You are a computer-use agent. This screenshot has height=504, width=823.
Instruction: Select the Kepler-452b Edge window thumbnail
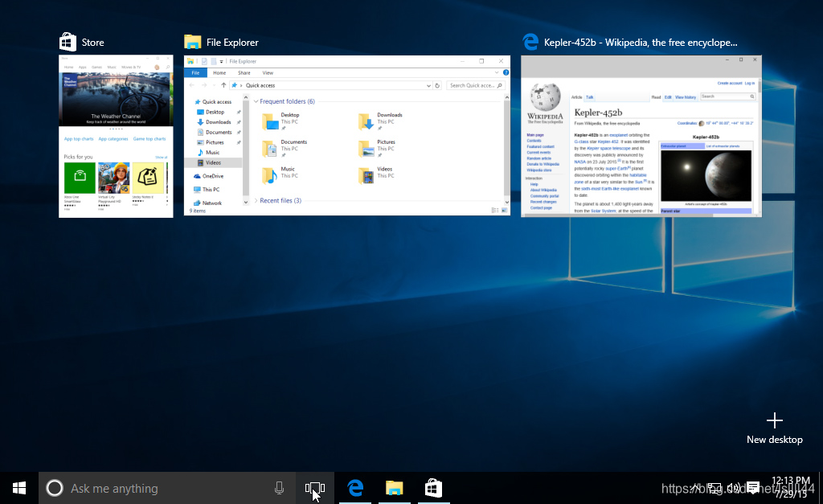point(641,137)
